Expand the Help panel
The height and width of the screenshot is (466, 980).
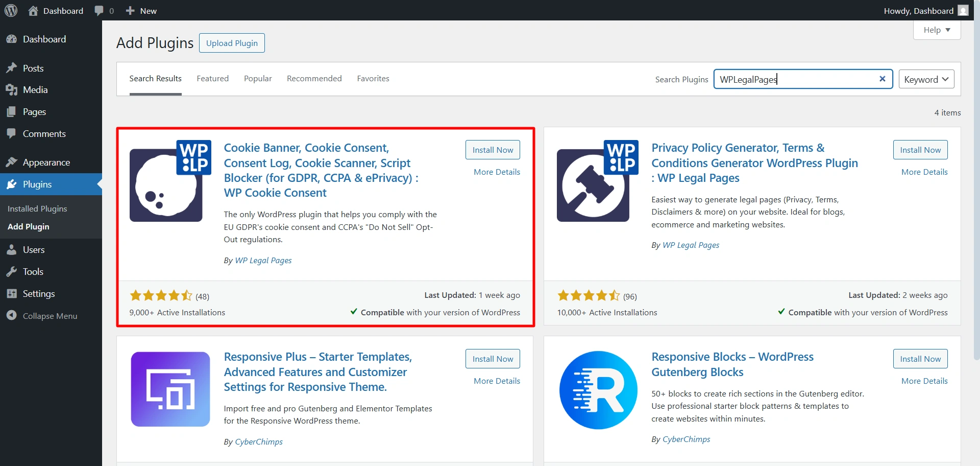pyautogui.click(x=936, y=30)
